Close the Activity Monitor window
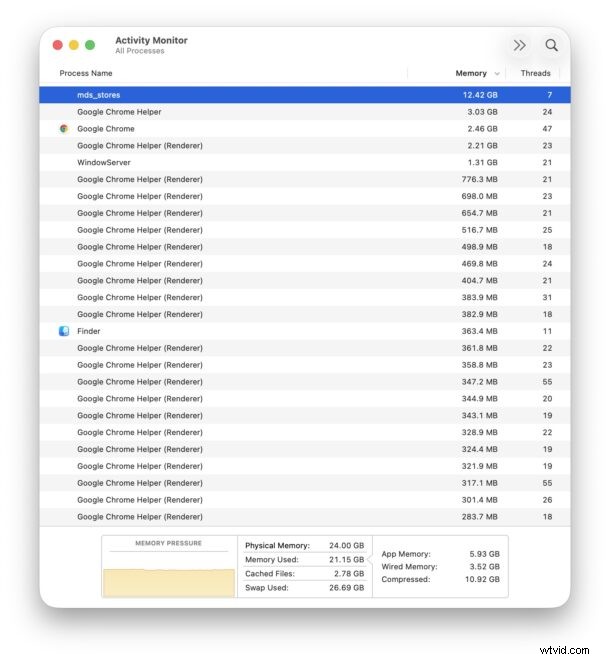Image resolution: width=610 pixels, height=660 pixels. point(58,45)
